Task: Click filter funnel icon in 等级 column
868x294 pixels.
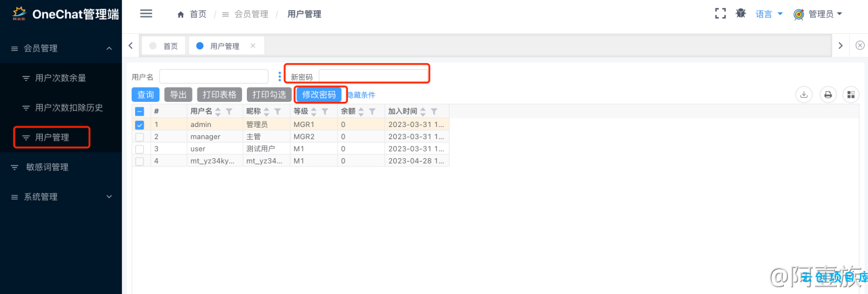Action: coord(325,111)
